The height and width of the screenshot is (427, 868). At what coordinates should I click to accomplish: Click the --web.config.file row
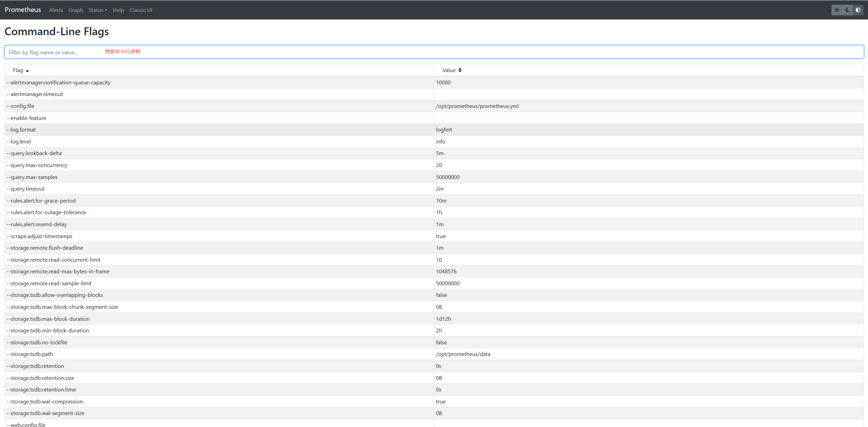point(26,425)
